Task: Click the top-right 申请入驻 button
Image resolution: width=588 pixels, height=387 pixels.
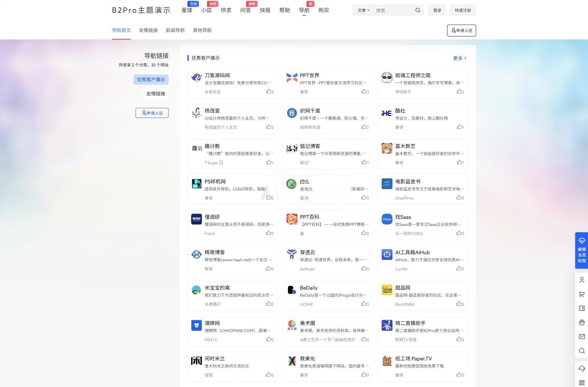Action: 462,30
